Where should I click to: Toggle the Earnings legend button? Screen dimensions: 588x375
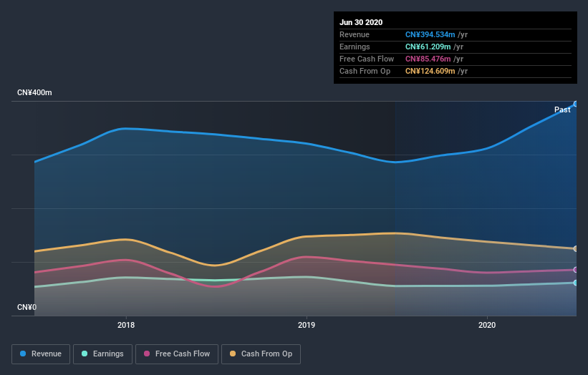click(x=102, y=354)
